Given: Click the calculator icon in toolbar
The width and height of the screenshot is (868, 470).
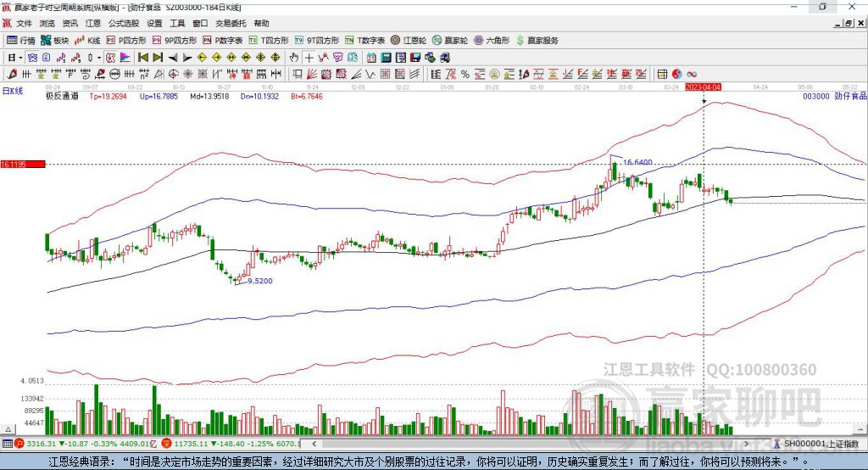Looking at the screenshot, I should point(386,57).
